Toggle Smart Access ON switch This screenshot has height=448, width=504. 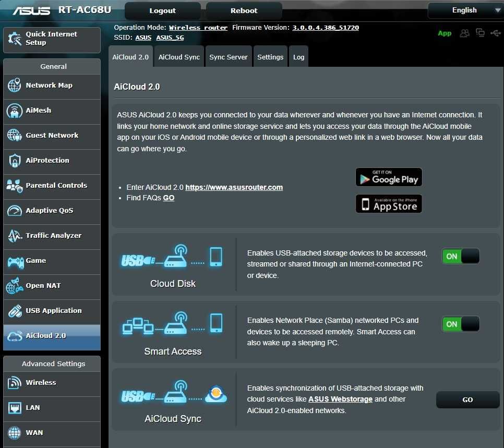[x=460, y=324]
